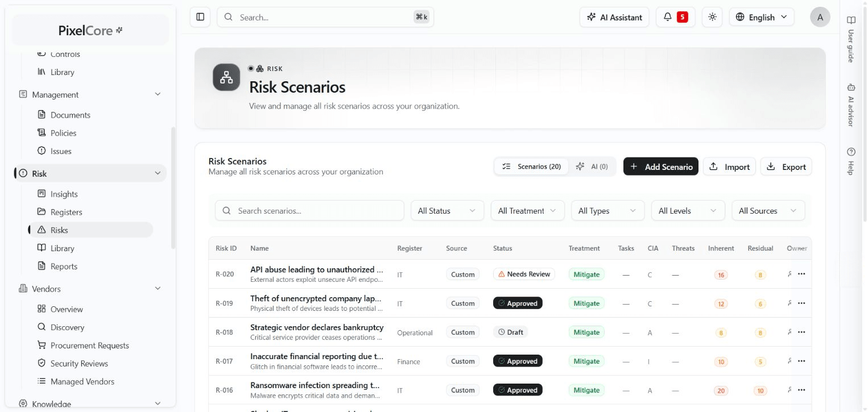
Task: Open row actions menu for R-016
Action: point(801,390)
